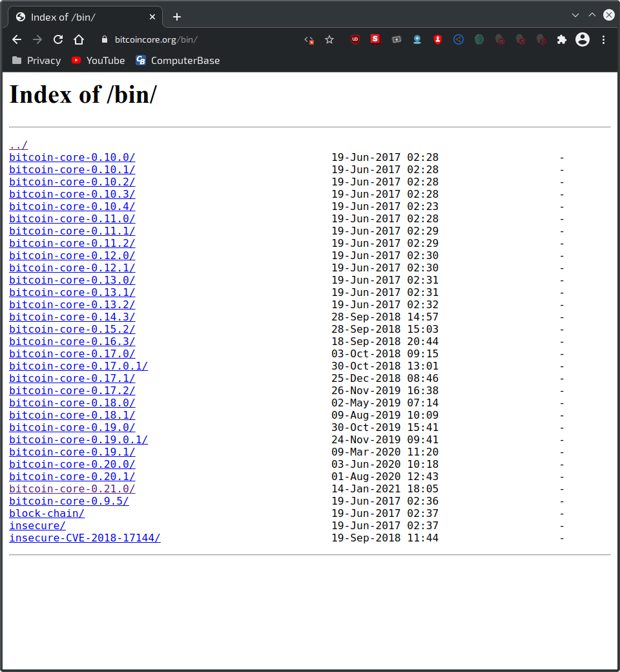This screenshot has height=672, width=620.
Task: Open bitcoin-core-0.13.0/ folder
Action: tap(72, 280)
